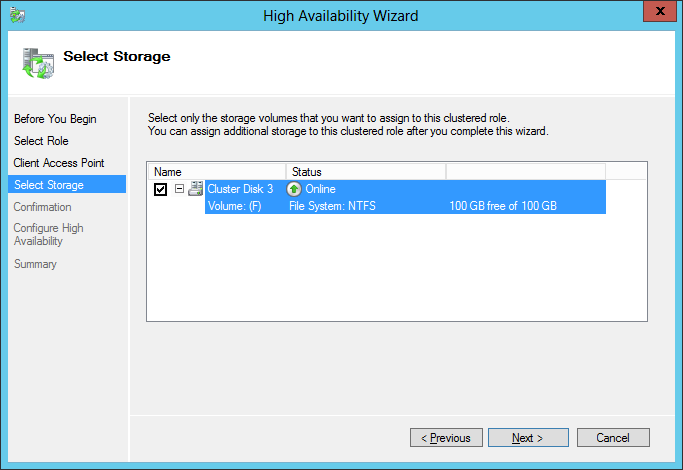Uncheck the Cluster Disk 3 checkbox

click(161, 189)
